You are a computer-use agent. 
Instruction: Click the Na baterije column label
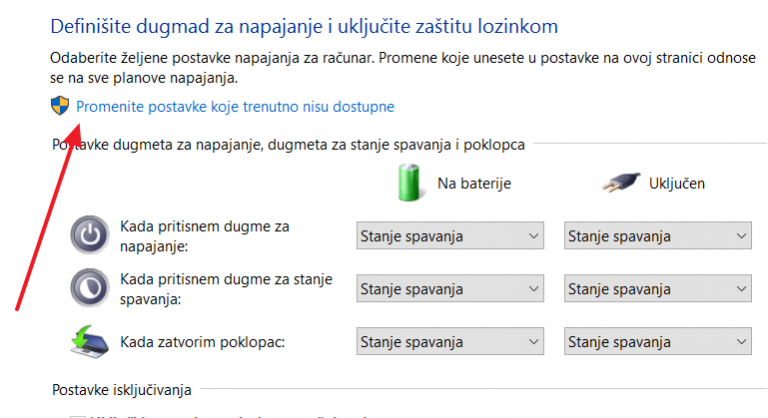tap(474, 183)
